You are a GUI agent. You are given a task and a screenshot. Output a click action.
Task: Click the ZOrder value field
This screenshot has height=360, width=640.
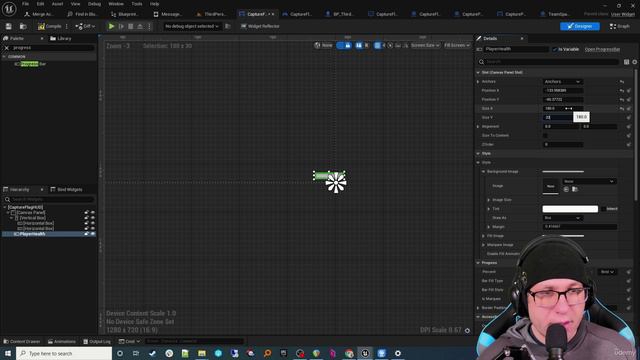(563, 144)
